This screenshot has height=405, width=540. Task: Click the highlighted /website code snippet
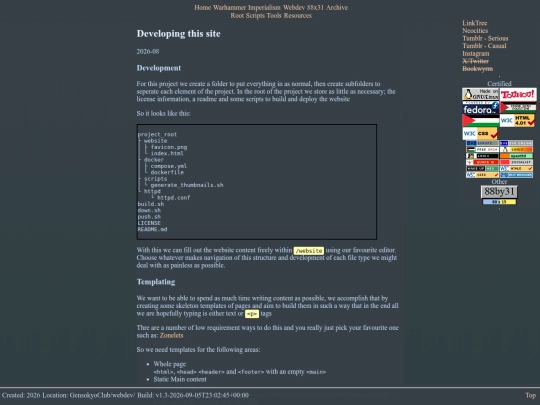(309, 251)
